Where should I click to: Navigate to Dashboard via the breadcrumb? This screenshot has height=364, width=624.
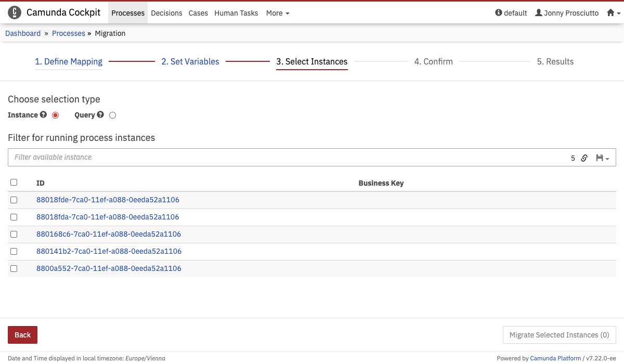(23, 33)
